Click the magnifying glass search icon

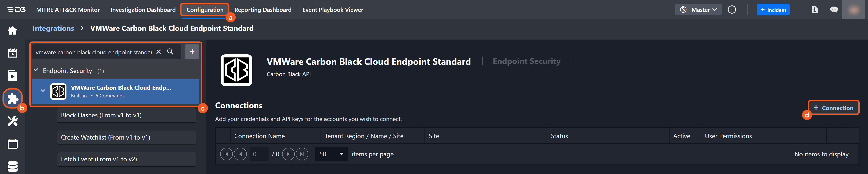pyautogui.click(x=170, y=52)
